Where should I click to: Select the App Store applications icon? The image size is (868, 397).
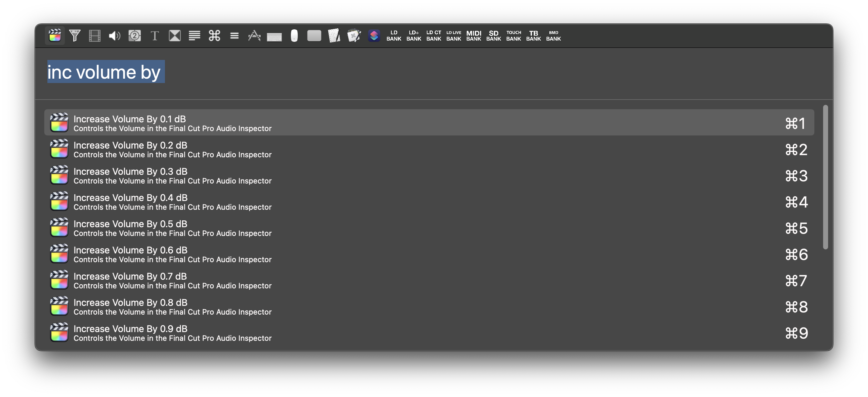coord(254,35)
